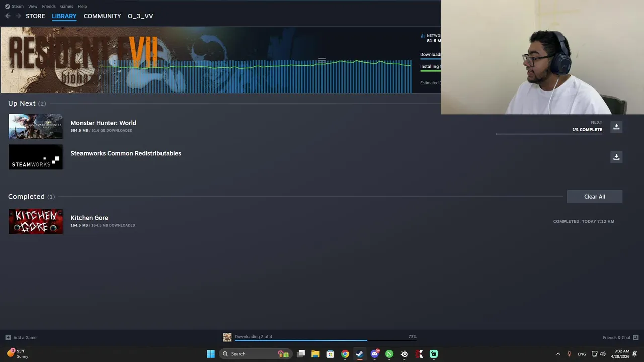
Task: Open the clock showing 9:32 AM
Action: pyautogui.click(x=620, y=354)
